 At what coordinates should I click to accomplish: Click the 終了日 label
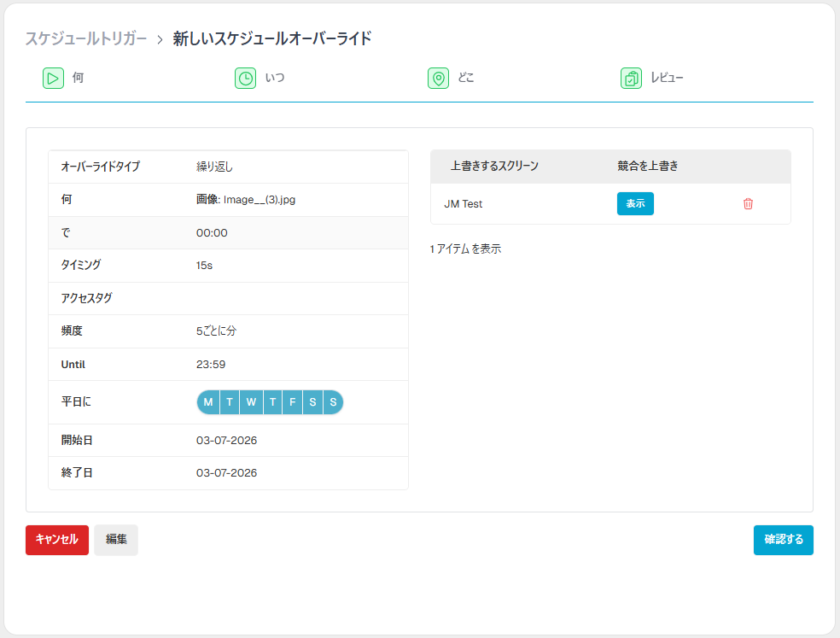coord(77,473)
